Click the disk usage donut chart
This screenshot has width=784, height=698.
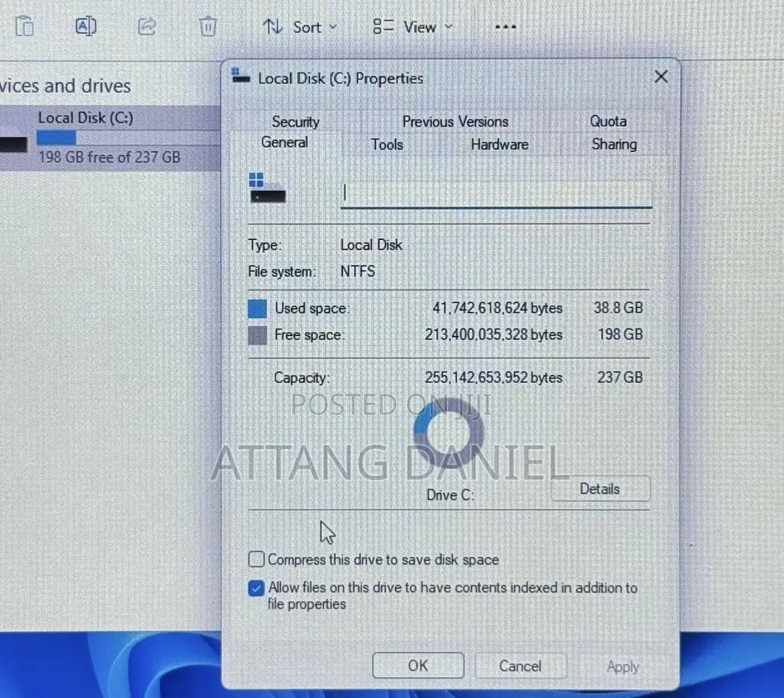point(449,433)
